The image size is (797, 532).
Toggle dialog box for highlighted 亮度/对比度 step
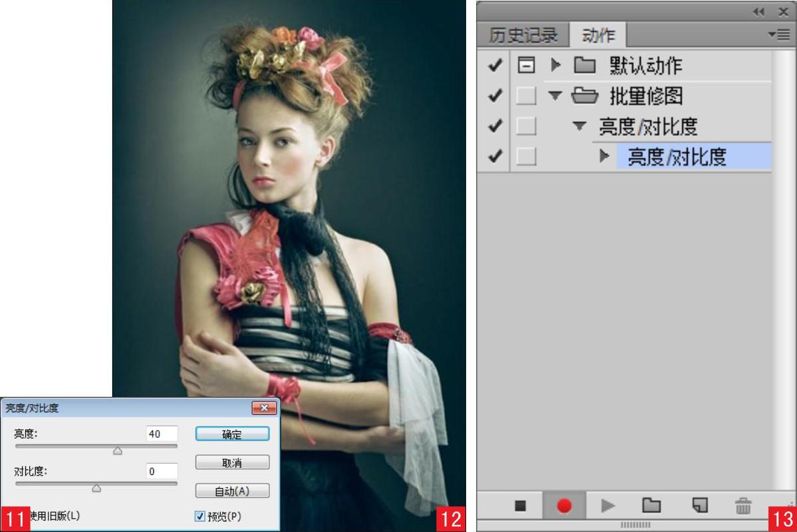pyautogui.click(x=526, y=157)
